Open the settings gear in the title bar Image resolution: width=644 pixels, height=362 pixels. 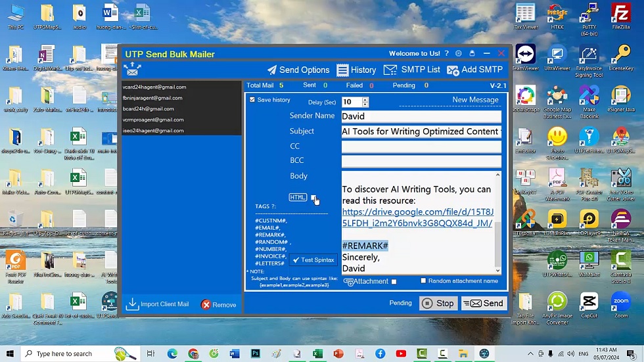(459, 54)
